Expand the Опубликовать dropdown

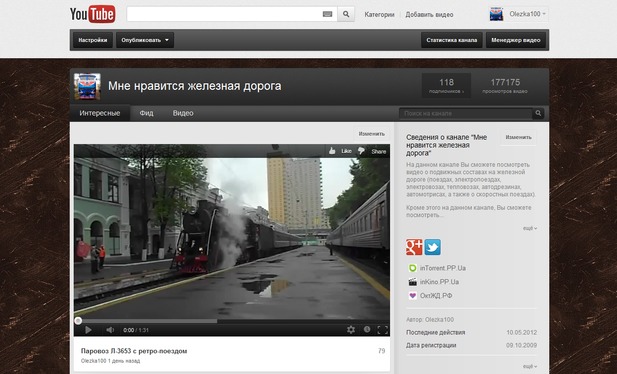click(x=145, y=40)
